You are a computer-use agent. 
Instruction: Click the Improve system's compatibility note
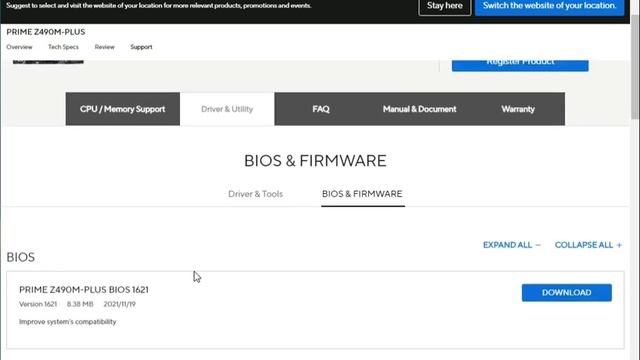tap(67, 322)
